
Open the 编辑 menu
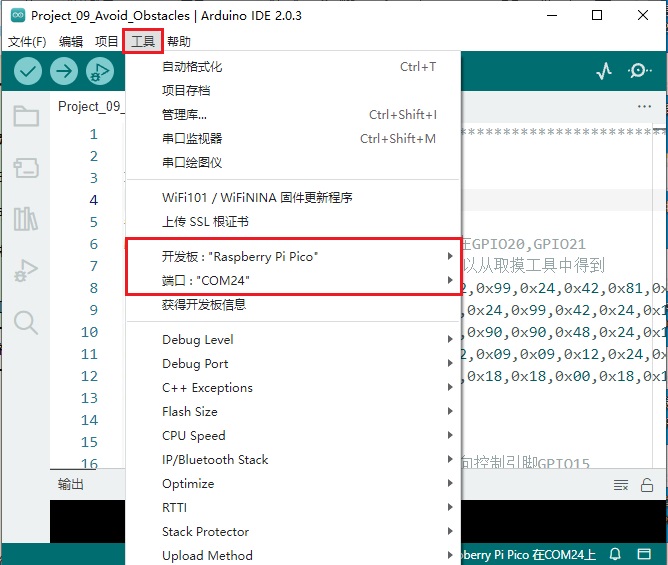point(71,42)
